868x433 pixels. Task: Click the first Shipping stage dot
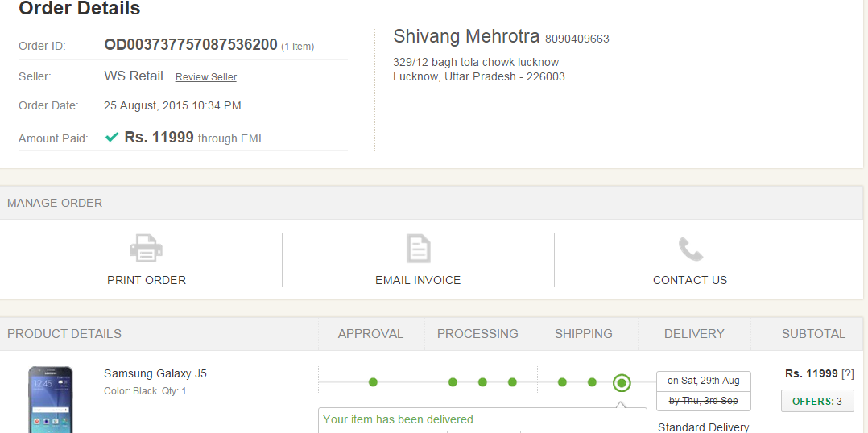[x=562, y=382]
